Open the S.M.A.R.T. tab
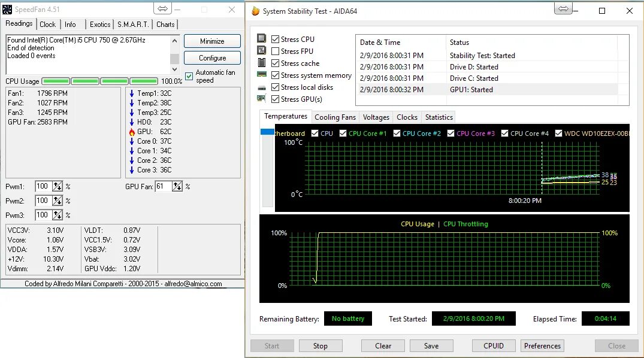Viewport: 644px width, 358px height. pyautogui.click(x=133, y=25)
